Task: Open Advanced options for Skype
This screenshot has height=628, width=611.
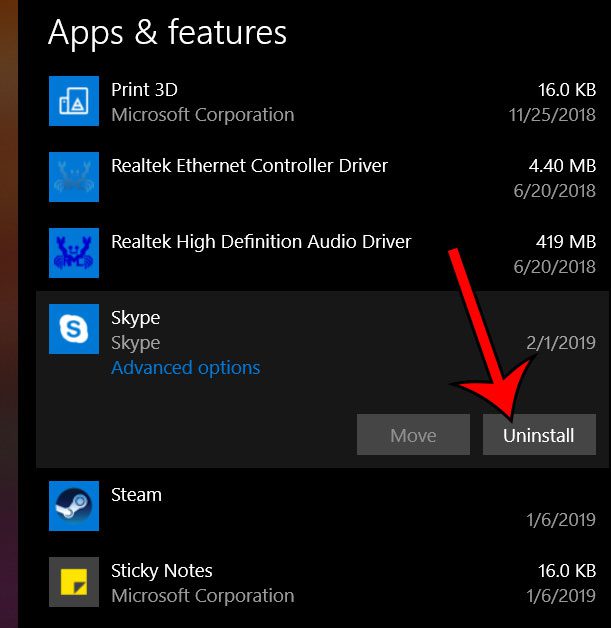Action: tap(185, 368)
